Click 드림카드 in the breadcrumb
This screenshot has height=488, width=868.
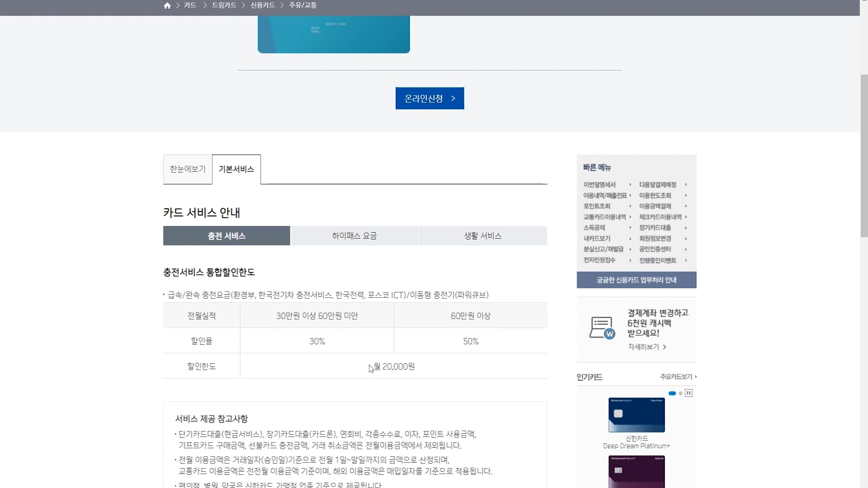pos(224,5)
